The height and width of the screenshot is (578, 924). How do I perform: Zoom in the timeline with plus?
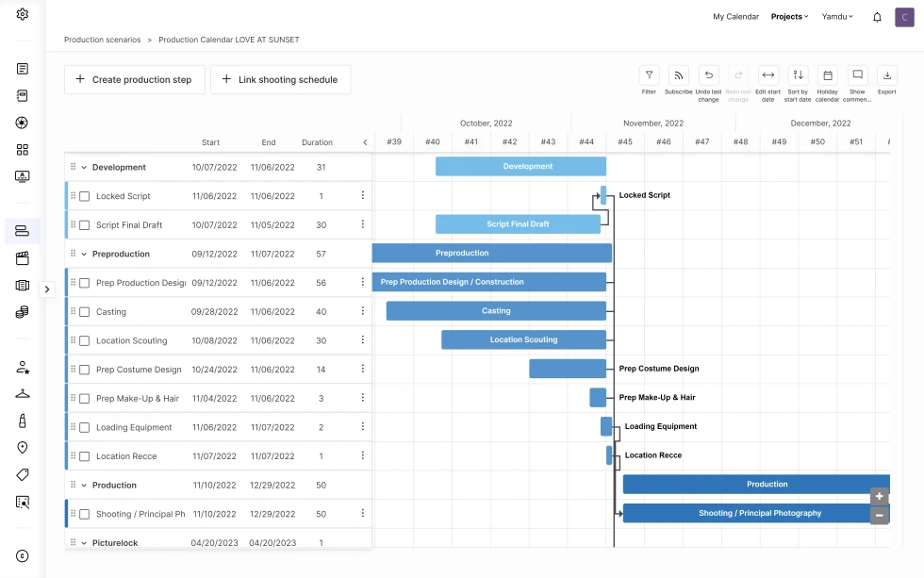coord(879,496)
